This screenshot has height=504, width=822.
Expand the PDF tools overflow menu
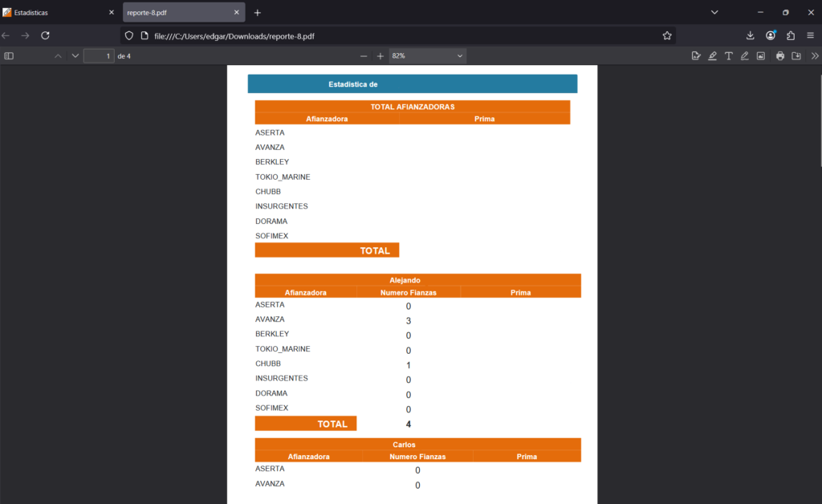coord(815,56)
